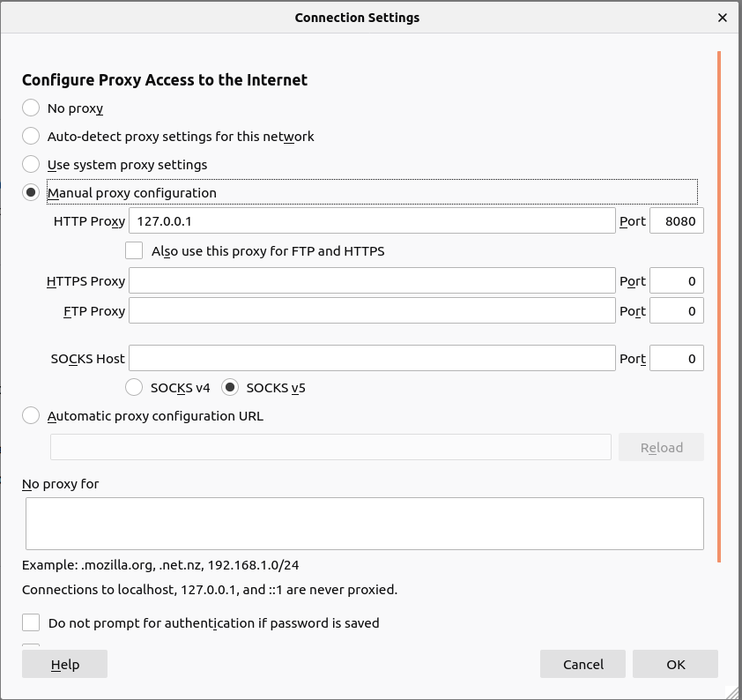
Task: Select the No proxy option
Action: (x=31, y=108)
